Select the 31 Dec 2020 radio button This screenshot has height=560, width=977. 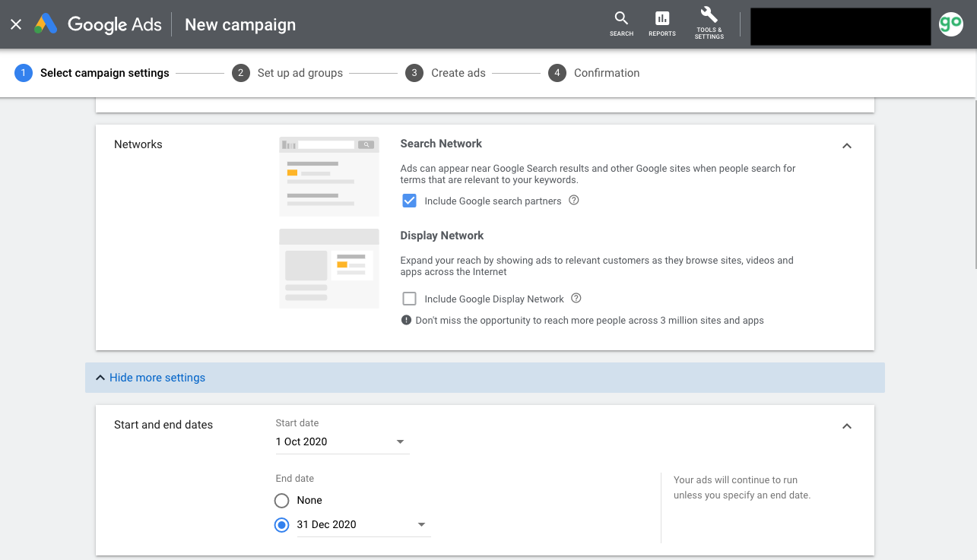282,525
